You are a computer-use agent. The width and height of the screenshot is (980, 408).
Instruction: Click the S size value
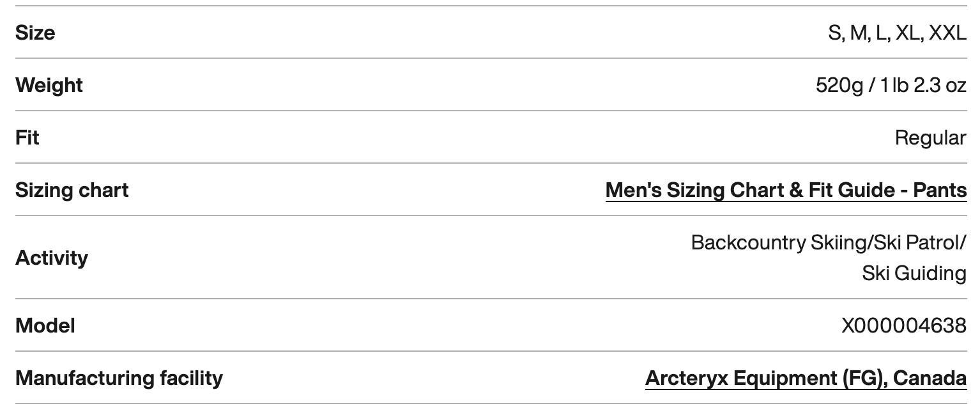[835, 33]
